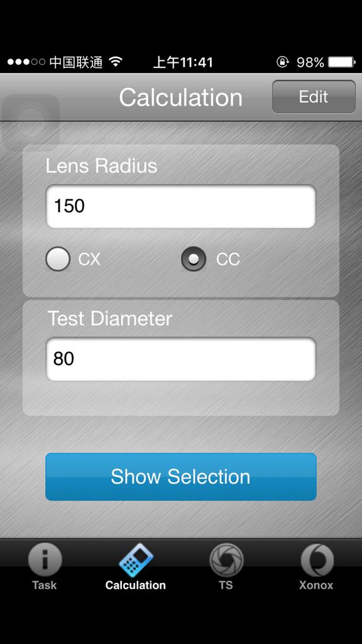
Task: Open the Xonox logo tab
Action: click(x=317, y=560)
